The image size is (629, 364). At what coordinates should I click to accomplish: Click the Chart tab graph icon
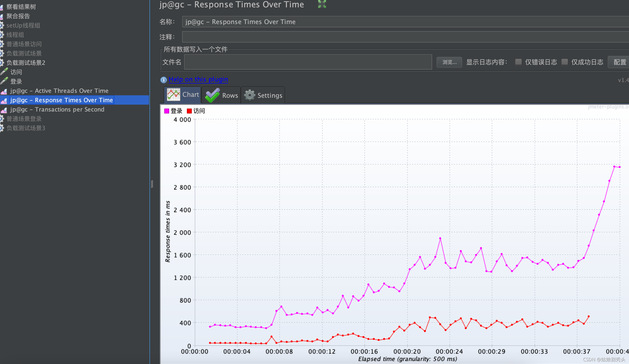pos(173,95)
